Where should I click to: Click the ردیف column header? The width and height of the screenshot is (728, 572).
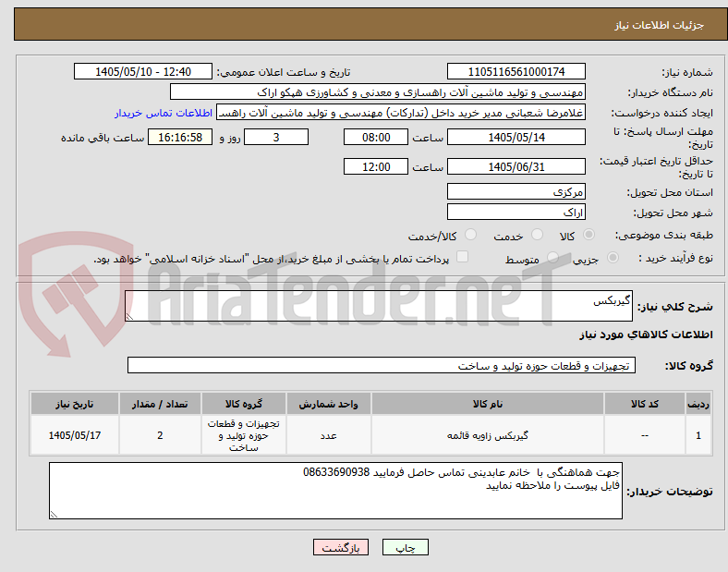coord(698,404)
